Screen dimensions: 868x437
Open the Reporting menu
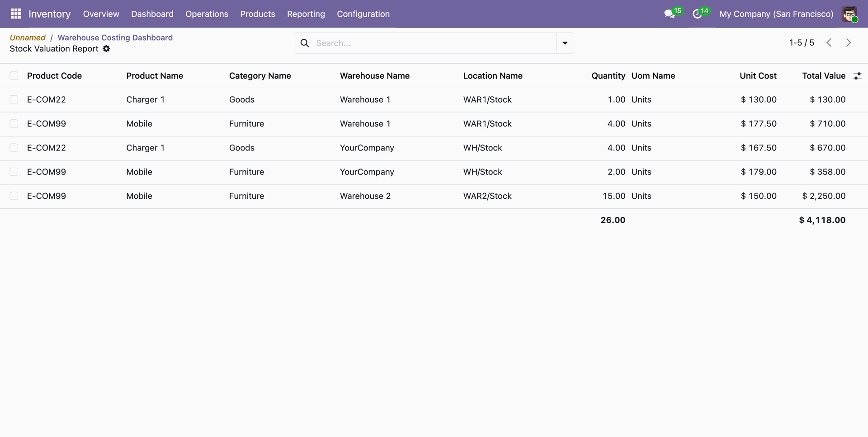pyautogui.click(x=306, y=14)
